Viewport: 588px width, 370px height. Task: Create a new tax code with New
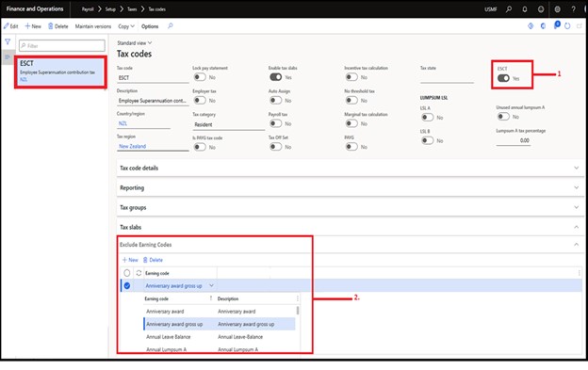(33, 26)
